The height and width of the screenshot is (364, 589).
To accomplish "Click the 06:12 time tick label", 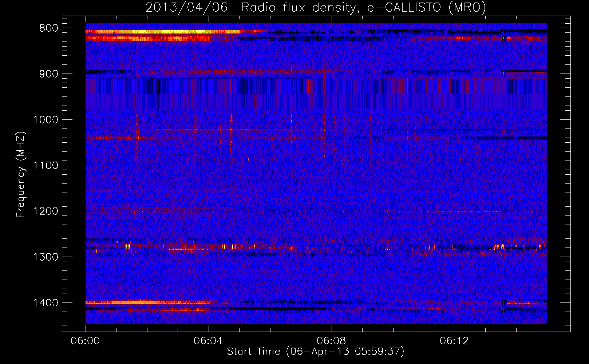I will pos(454,341).
